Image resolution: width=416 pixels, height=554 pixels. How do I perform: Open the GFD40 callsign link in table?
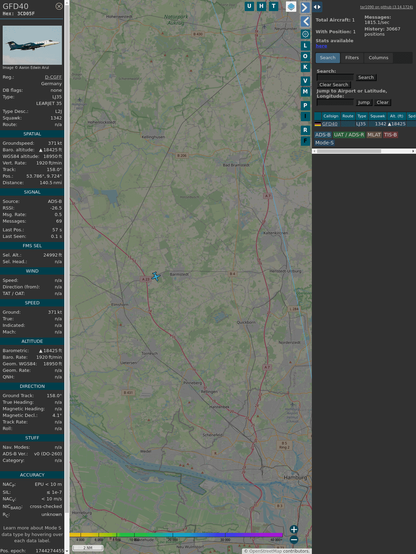pos(329,124)
